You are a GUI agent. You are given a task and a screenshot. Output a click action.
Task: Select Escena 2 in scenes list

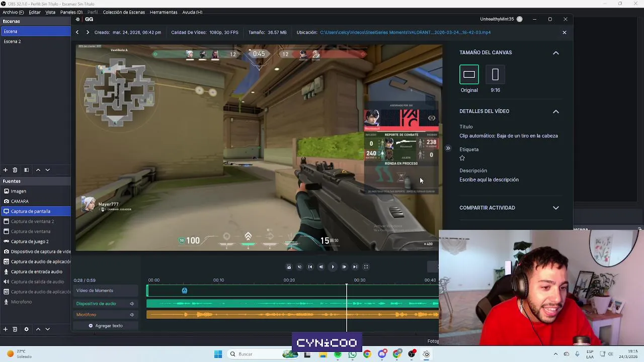click(x=35, y=41)
